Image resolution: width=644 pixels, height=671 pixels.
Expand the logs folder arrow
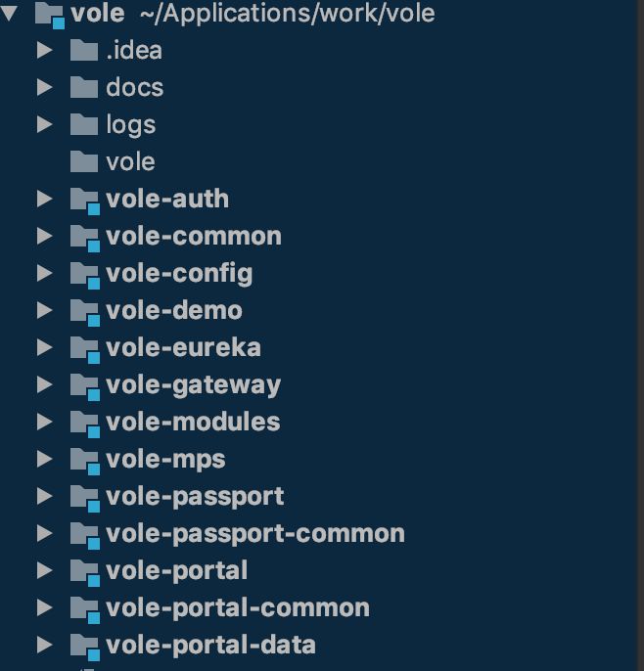44,124
